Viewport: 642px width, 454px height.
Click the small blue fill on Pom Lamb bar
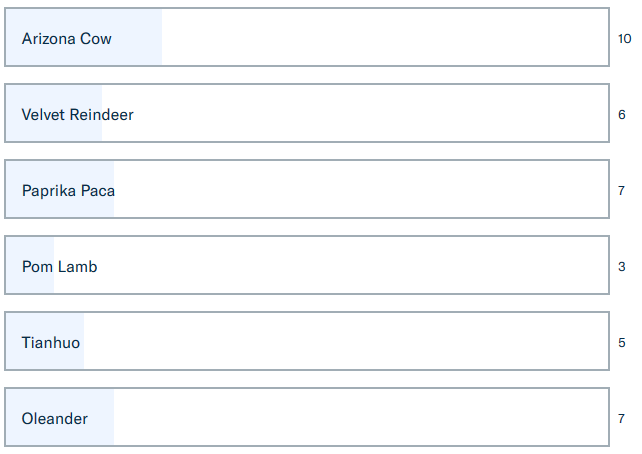[30, 282]
